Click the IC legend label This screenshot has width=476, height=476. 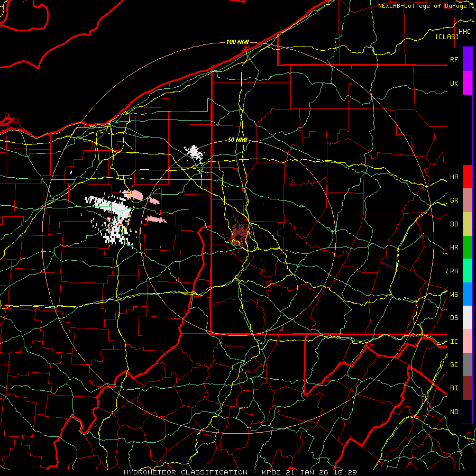coord(454,342)
